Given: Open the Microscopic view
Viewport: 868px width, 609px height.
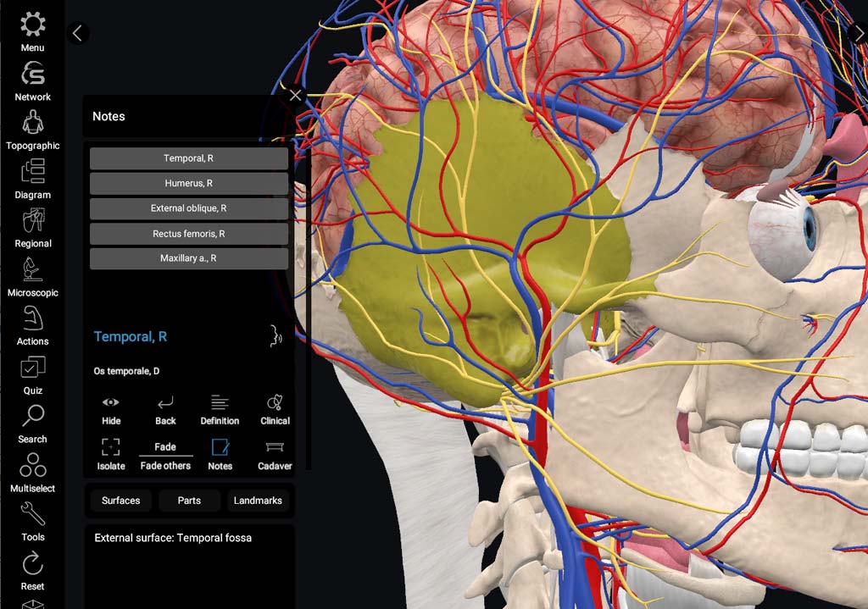Looking at the screenshot, I should click(x=33, y=277).
